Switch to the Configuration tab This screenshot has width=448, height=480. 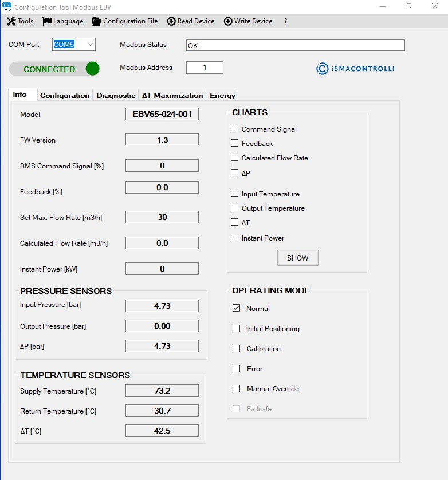(65, 95)
